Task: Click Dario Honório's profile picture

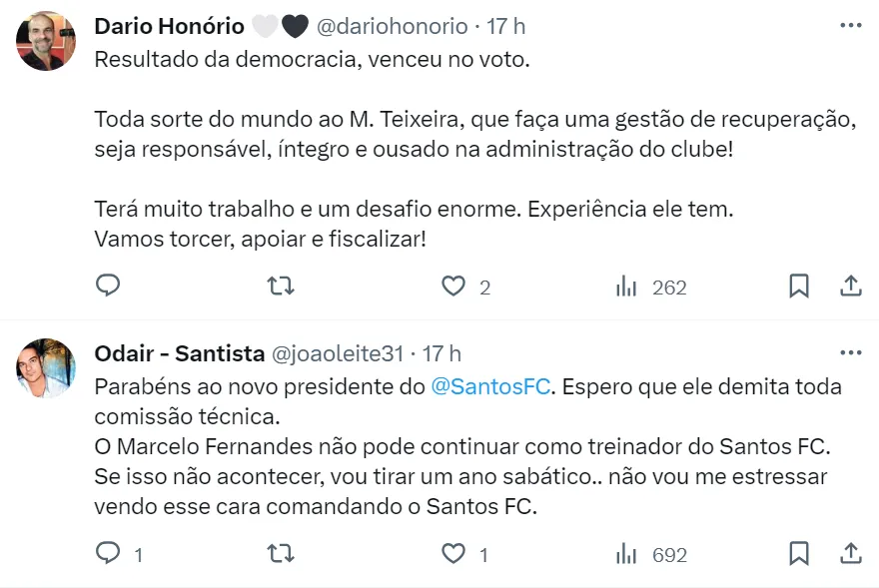Action: point(46,41)
